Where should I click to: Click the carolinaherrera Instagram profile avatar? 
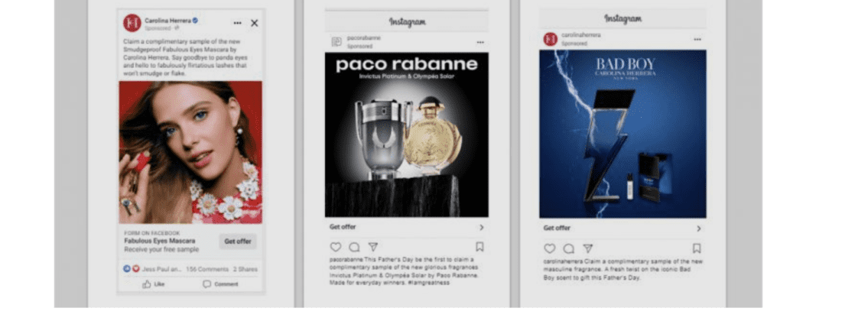(551, 39)
